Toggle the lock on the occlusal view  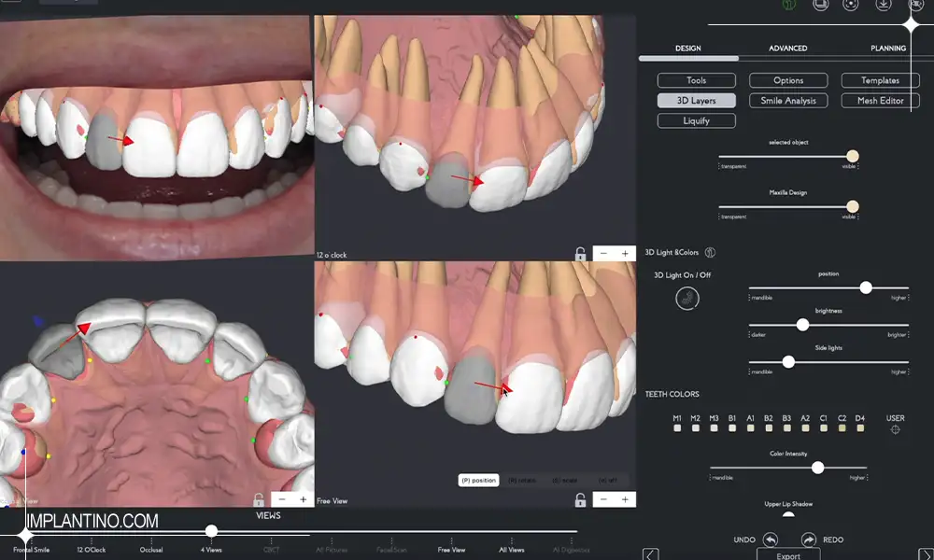[x=259, y=499]
